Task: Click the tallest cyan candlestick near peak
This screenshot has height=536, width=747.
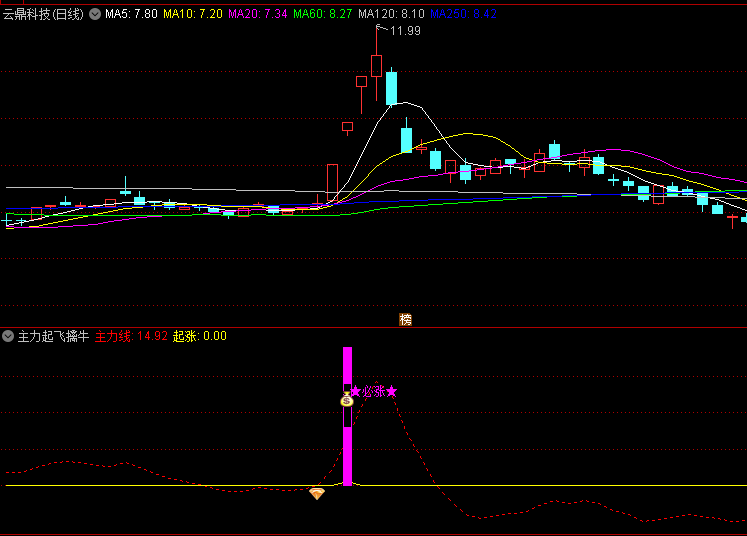Action: coord(392,87)
